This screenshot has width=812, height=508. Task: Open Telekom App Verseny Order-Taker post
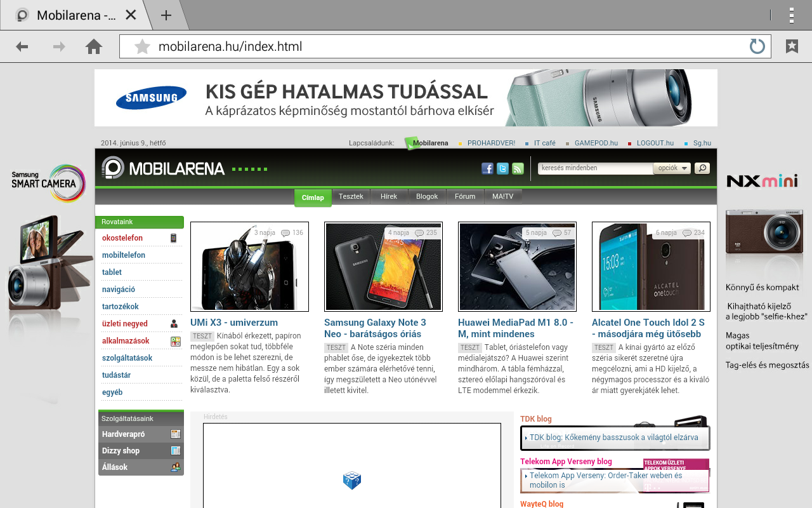click(606, 480)
